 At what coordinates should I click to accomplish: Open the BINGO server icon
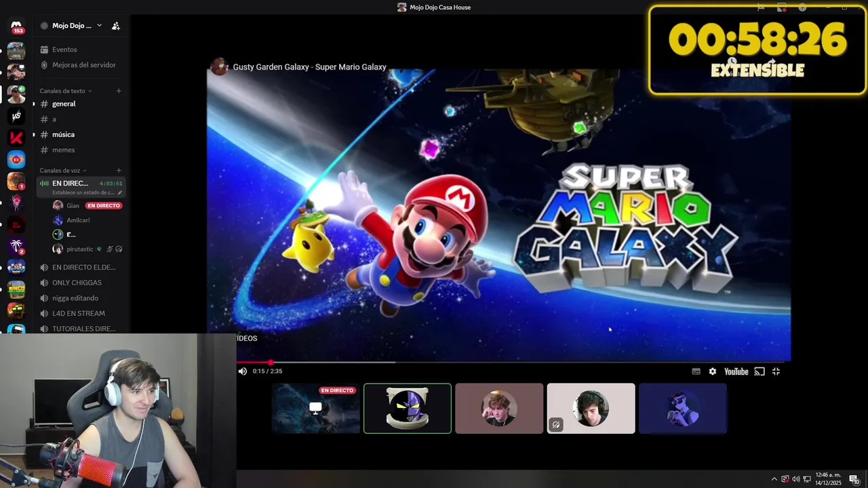pyautogui.click(x=16, y=289)
